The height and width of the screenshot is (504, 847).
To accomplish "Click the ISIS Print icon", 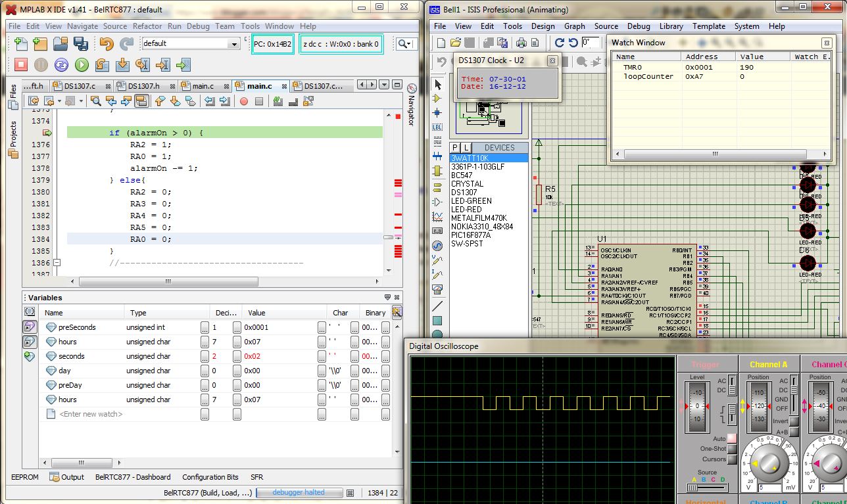I will coord(521,43).
